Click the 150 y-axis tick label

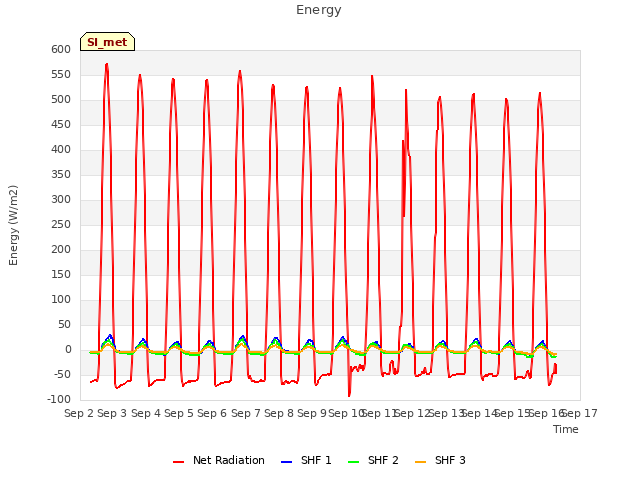coord(61,275)
